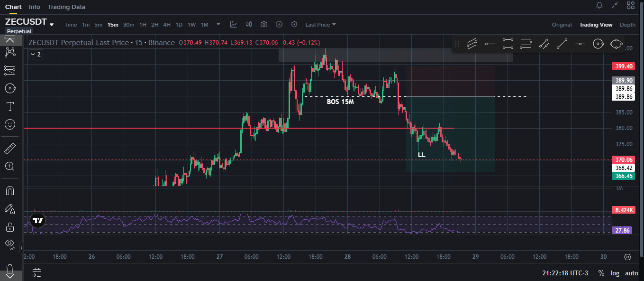The height and width of the screenshot is (281, 644).
Task: Switch to Original chart view
Action: [562, 25]
